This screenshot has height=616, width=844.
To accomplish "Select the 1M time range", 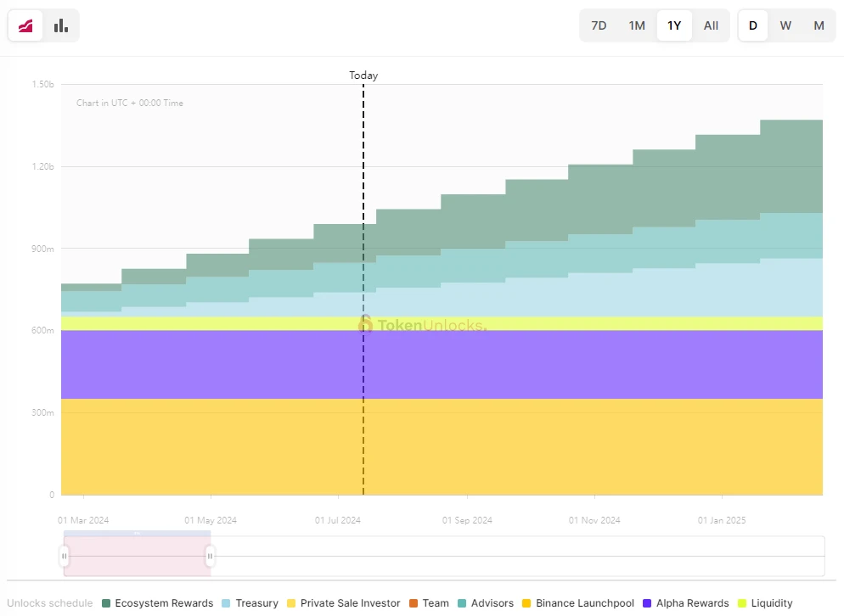I will coord(637,25).
